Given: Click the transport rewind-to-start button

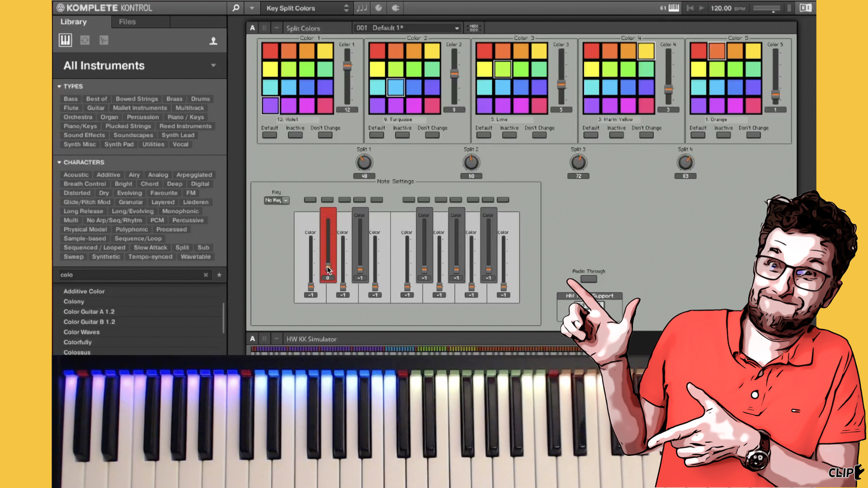Looking at the screenshot, I should [x=690, y=8].
